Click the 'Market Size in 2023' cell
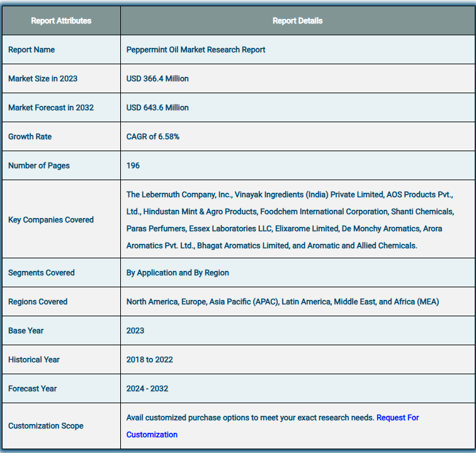Viewport: 476px width, 453px height. [x=61, y=78]
